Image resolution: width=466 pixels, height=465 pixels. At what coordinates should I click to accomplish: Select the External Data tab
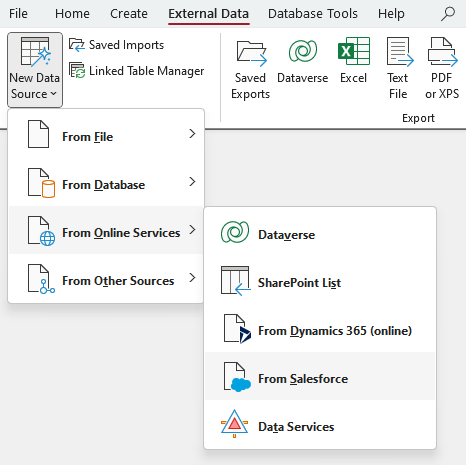click(209, 14)
